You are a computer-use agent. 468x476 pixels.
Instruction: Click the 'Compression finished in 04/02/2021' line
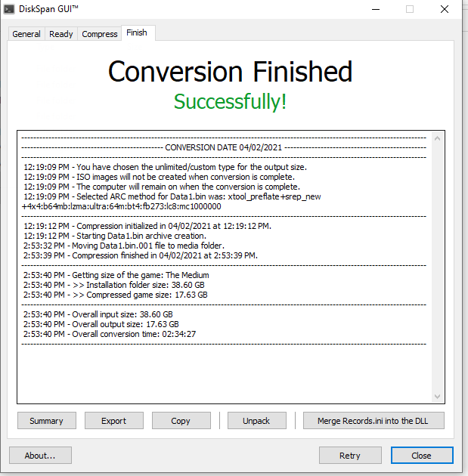pyautogui.click(x=141, y=255)
